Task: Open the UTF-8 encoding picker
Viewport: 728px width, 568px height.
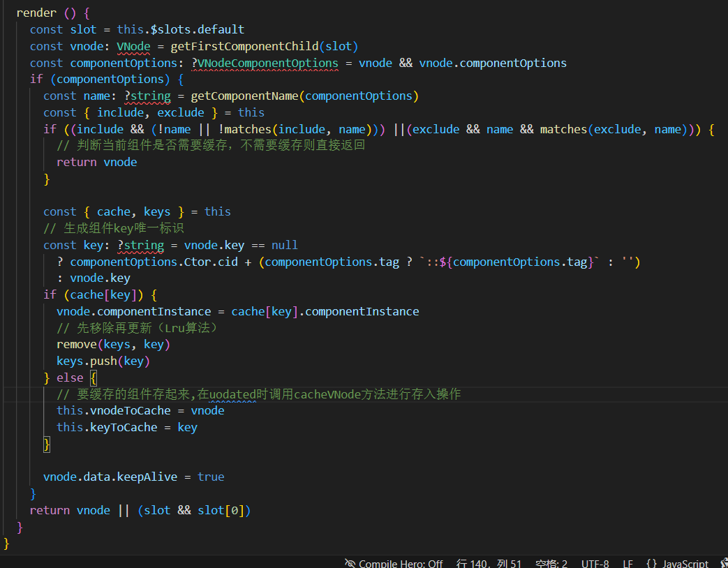Action: (x=595, y=563)
